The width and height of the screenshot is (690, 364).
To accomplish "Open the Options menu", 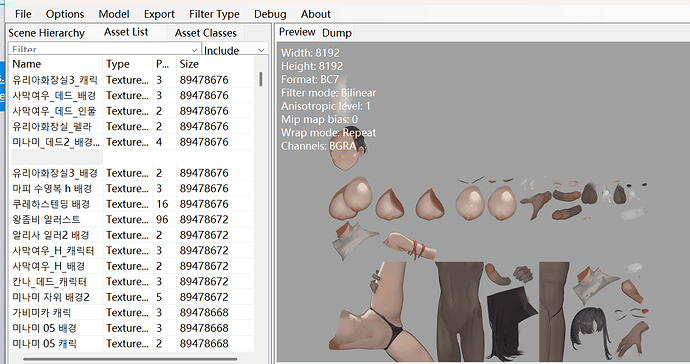I will (x=65, y=14).
